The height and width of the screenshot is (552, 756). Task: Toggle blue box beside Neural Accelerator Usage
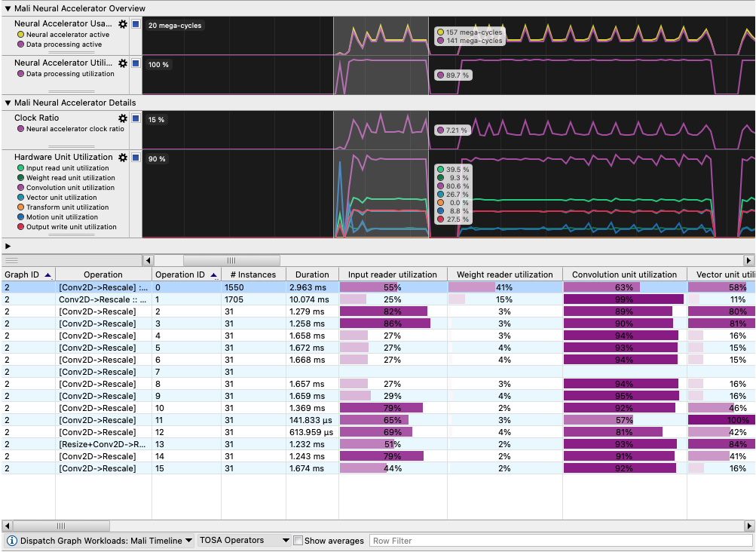136,24
